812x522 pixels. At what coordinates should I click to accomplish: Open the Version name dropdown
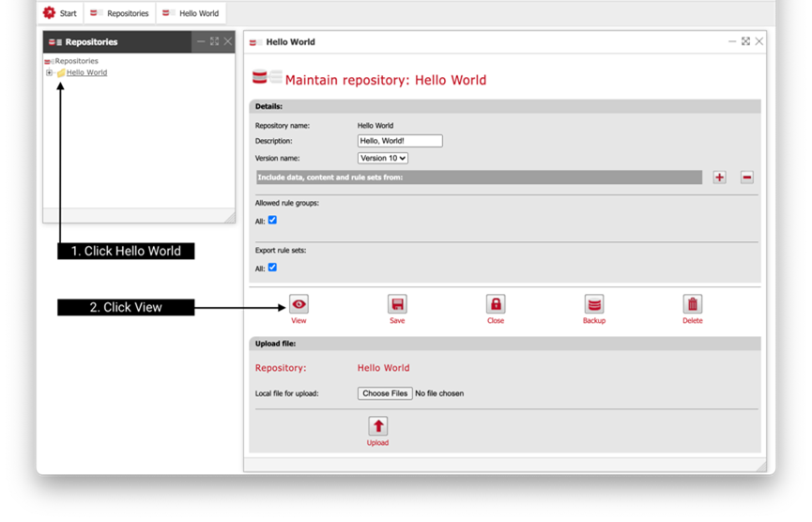point(383,159)
